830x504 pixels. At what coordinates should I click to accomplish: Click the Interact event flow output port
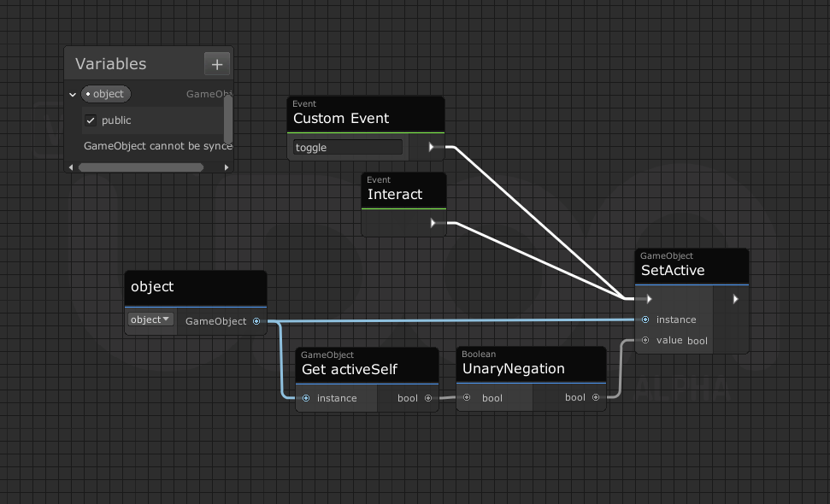(x=433, y=223)
